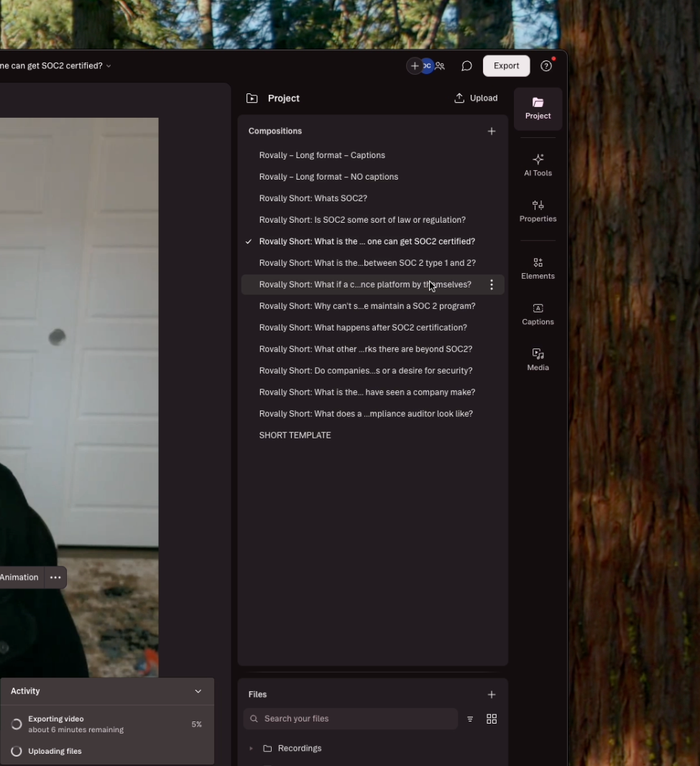The width and height of the screenshot is (700, 766).
Task: Click the Exporting video activity entry
Action: pyautogui.click(x=107, y=724)
